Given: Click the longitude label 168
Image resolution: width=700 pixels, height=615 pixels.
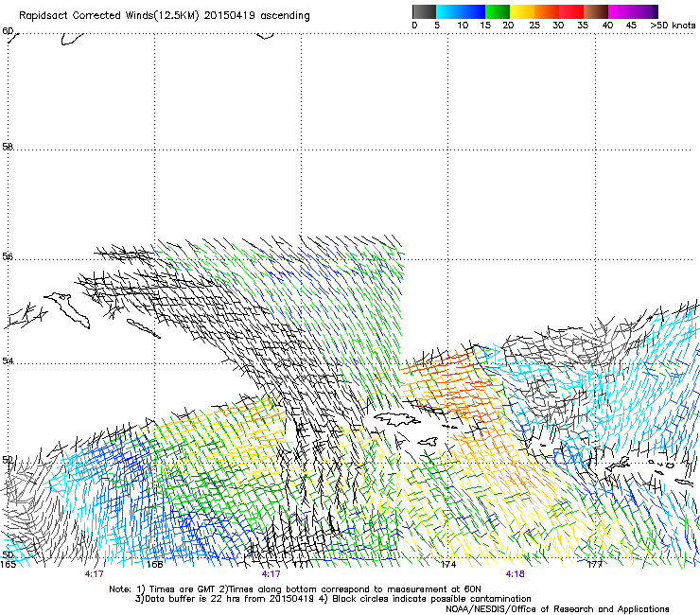Looking at the screenshot, I should (154, 565).
